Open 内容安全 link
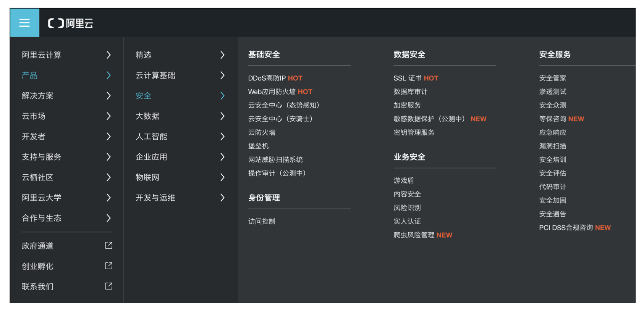The image size is (644, 312). (x=407, y=194)
